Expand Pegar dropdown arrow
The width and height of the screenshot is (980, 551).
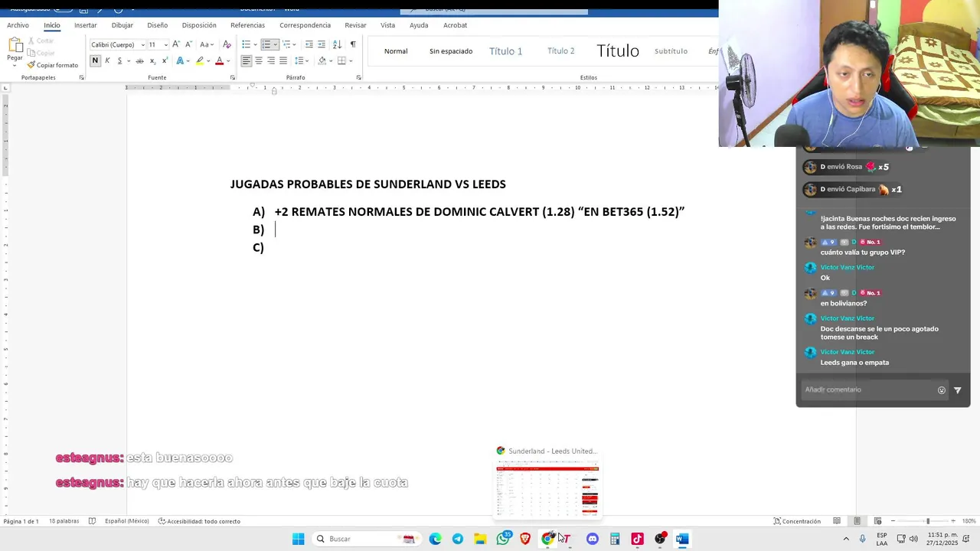pos(15,66)
